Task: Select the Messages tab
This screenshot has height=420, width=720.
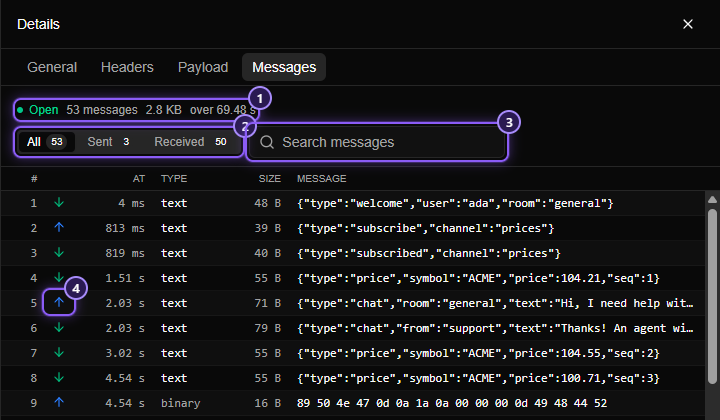Action: click(284, 67)
